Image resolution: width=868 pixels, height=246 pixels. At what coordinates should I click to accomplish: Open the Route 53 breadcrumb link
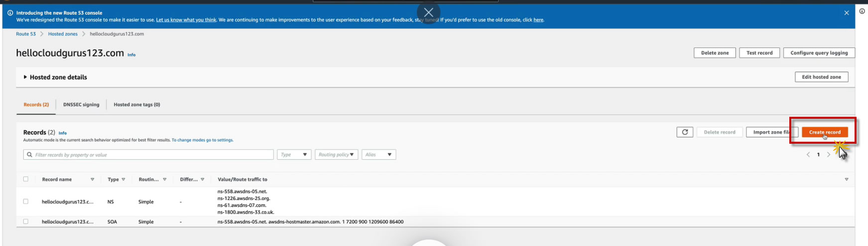26,34
